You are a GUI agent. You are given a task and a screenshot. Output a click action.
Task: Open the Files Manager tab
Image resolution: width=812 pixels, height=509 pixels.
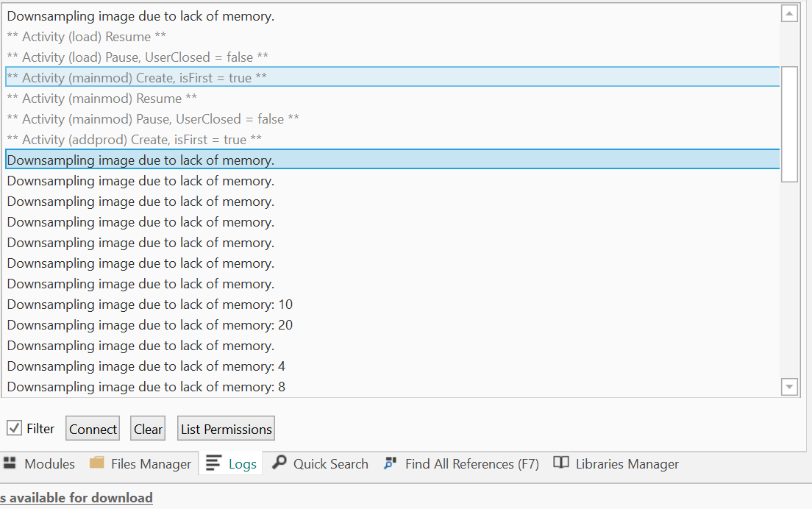coord(151,464)
